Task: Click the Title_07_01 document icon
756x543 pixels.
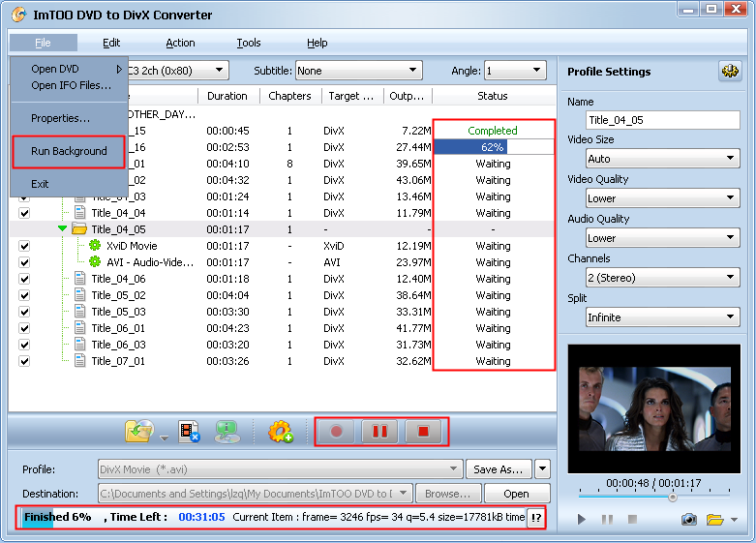Action: [x=80, y=361]
